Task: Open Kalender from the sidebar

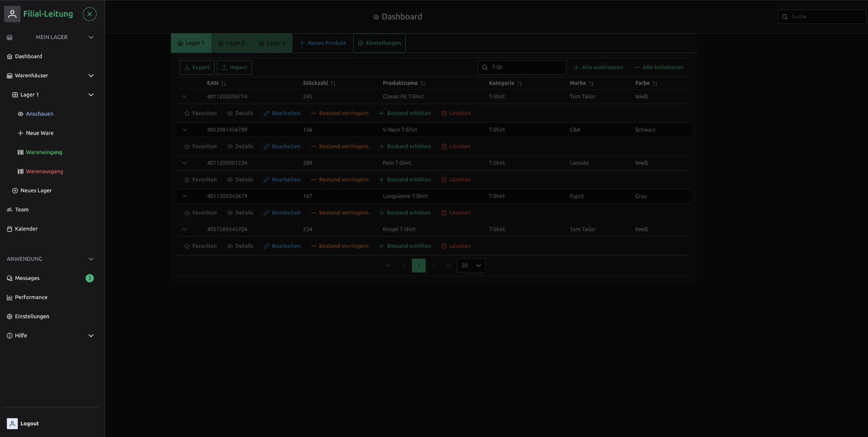Action: click(x=26, y=229)
